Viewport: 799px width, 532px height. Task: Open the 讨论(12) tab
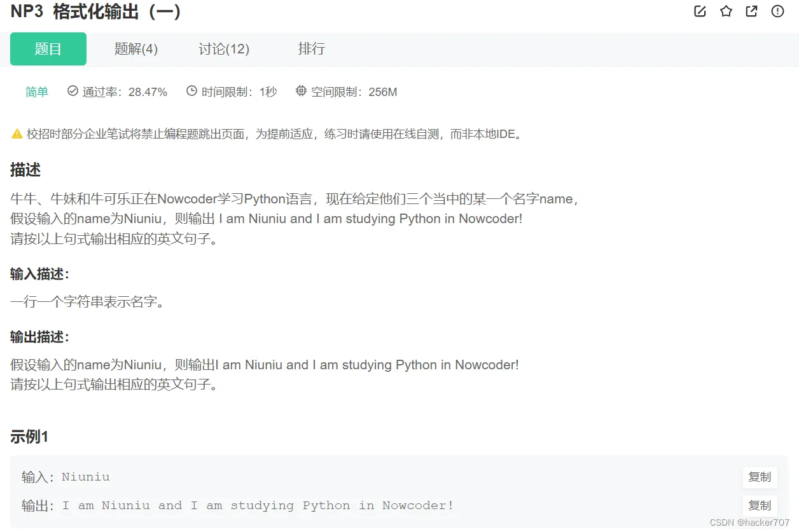(x=224, y=49)
